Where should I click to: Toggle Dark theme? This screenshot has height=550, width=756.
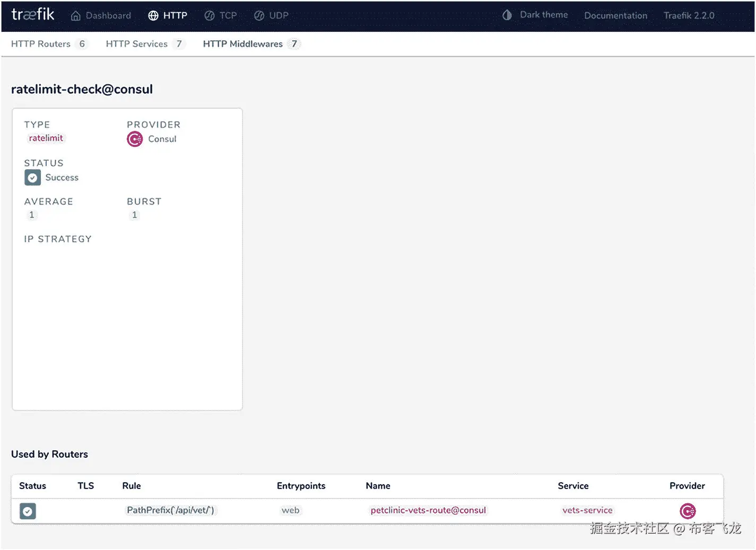pos(535,15)
